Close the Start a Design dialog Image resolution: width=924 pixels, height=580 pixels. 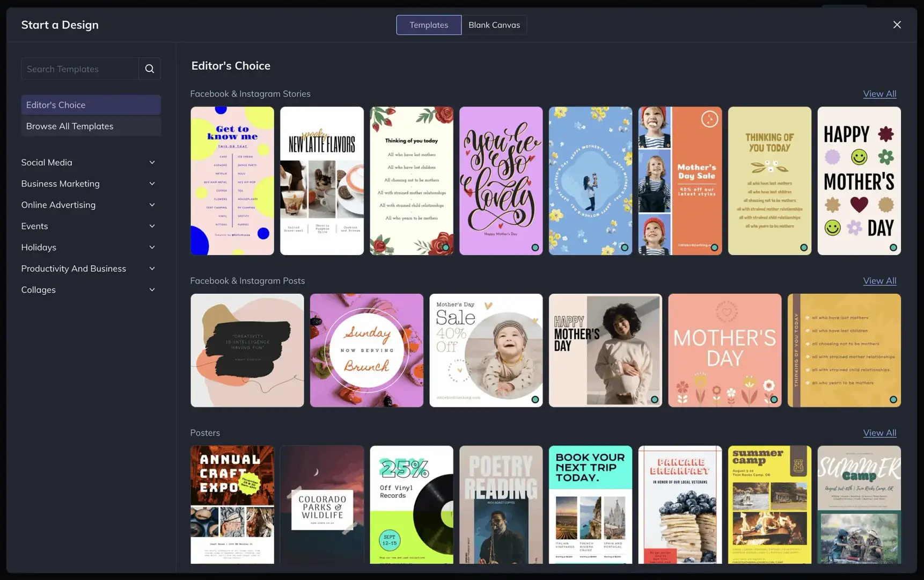point(897,25)
